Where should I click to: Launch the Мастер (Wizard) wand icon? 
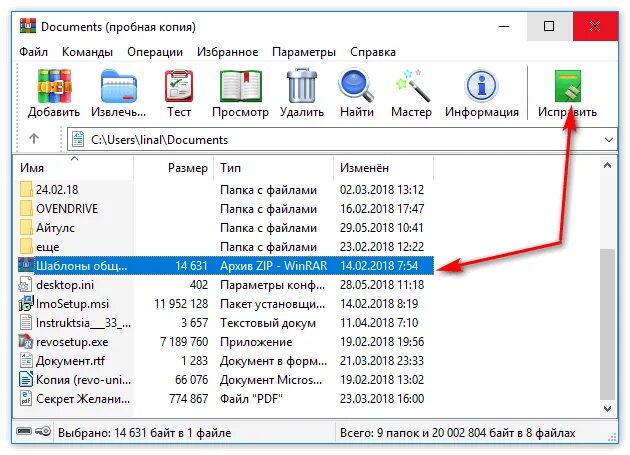point(411,85)
